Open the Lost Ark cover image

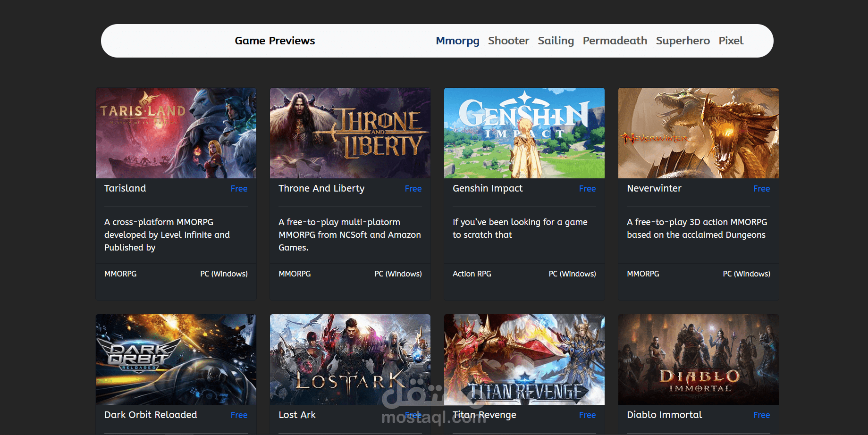tap(350, 359)
